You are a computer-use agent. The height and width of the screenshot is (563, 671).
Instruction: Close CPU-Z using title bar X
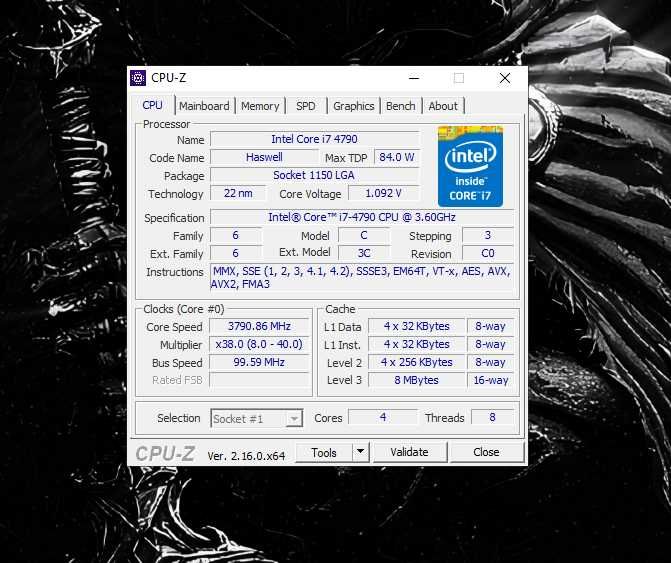(x=505, y=78)
